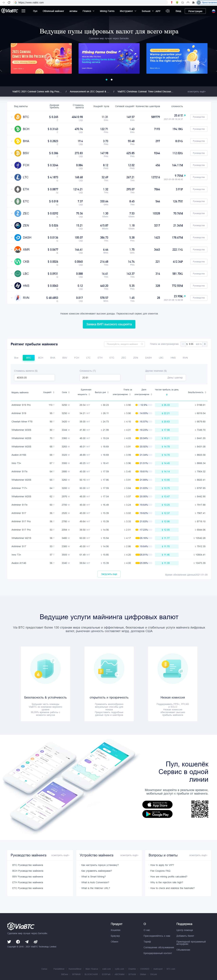Click the Сложность (T) input field

point(100,378)
